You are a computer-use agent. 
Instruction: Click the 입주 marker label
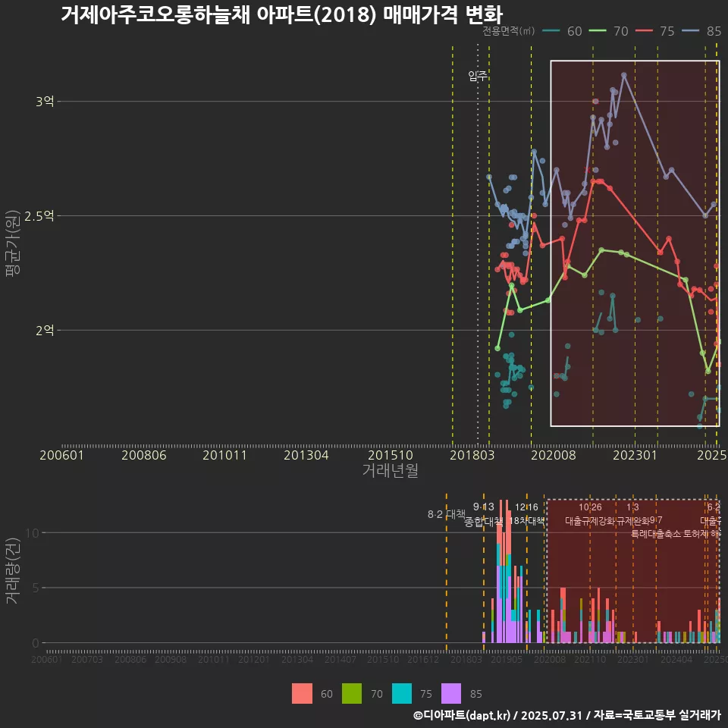point(478,76)
